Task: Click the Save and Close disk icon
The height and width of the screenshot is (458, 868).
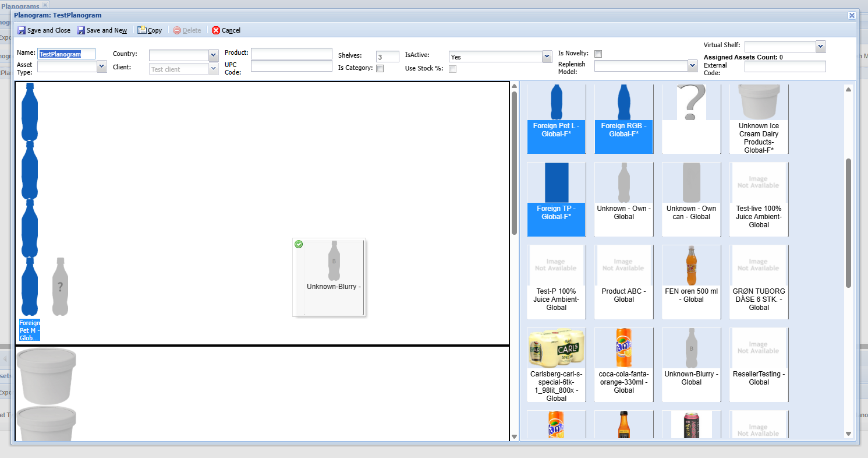Action: (x=22, y=30)
